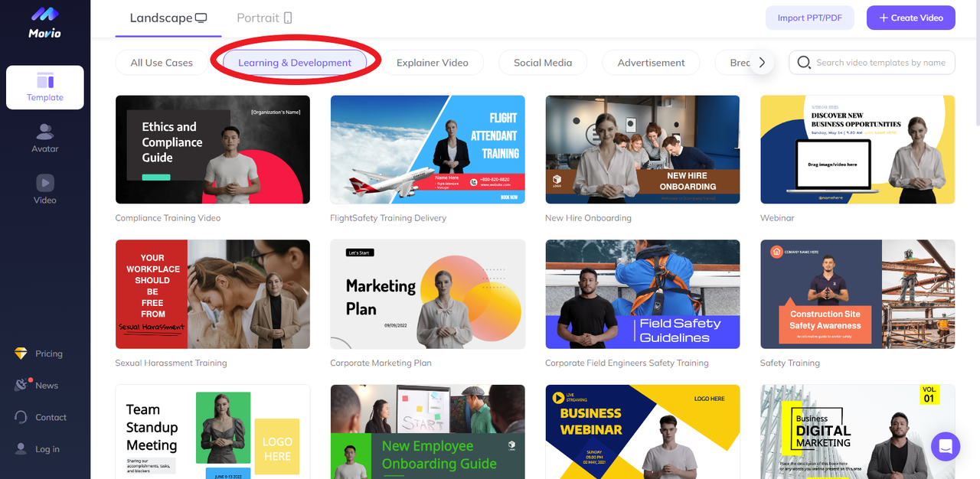980x479 pixels.
Task: Click the Create Video button
Action: (911, 18)
